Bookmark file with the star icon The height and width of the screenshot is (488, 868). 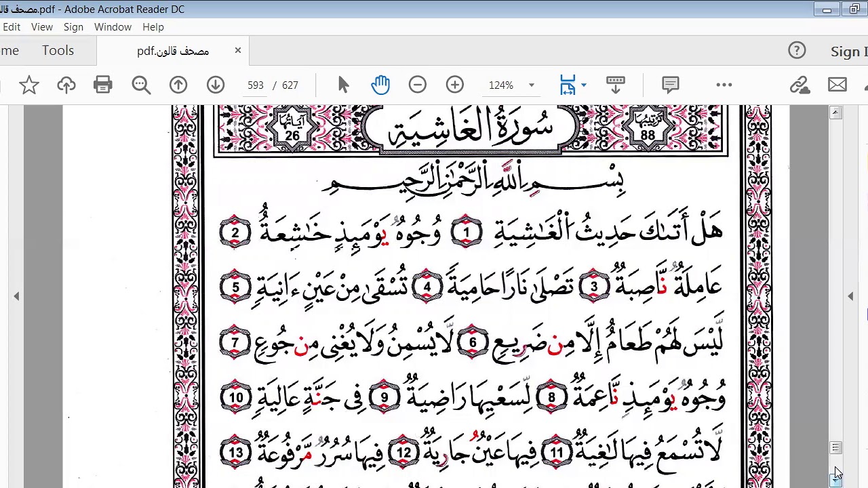click(28, 85)
